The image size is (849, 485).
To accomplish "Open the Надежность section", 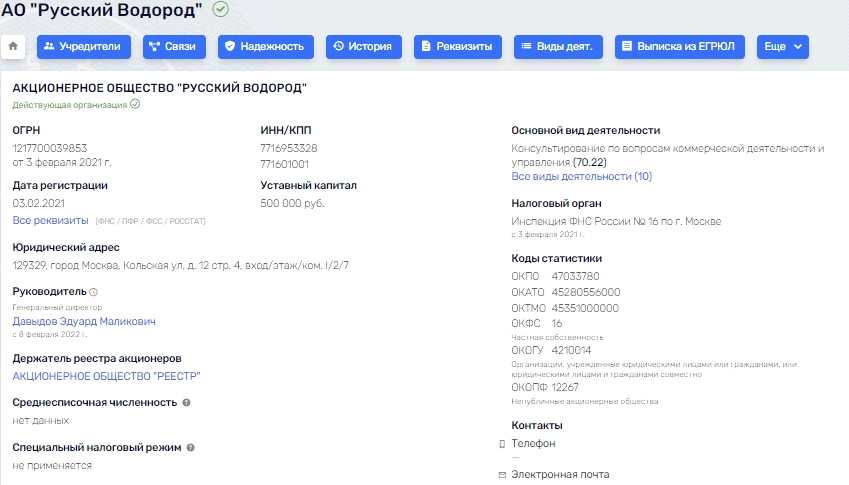I will point(265,47).
